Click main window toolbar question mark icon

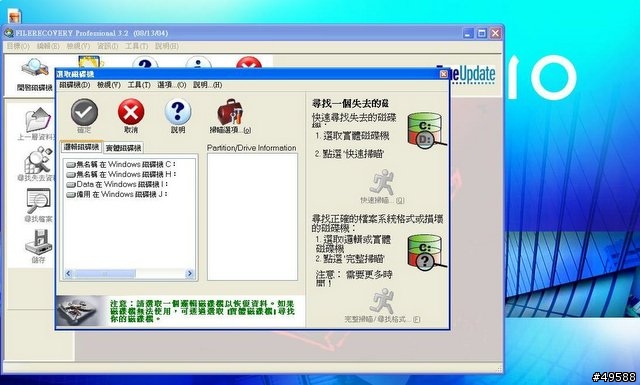(x=145, y=63)
